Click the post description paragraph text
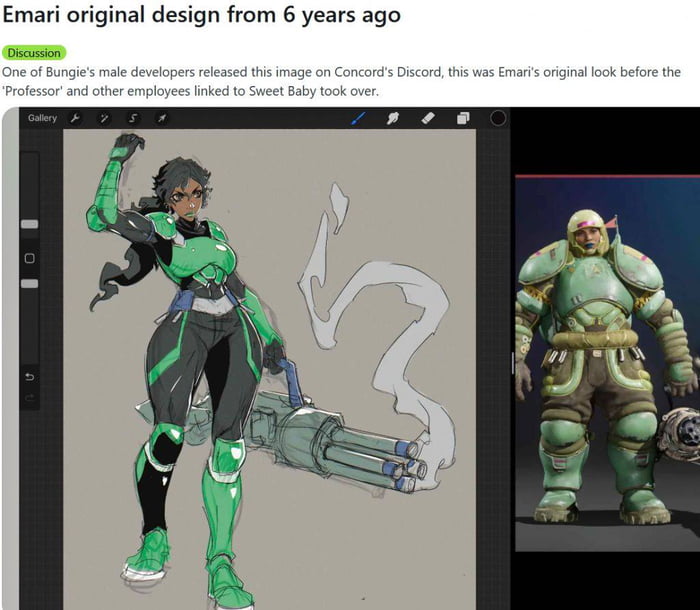Screen dimensions: 700x610 [340, 82]
